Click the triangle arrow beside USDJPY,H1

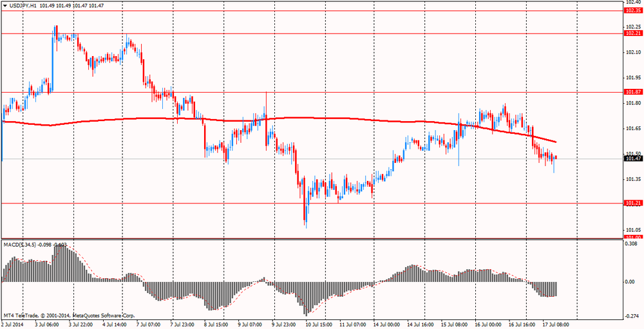coord(5,5)
